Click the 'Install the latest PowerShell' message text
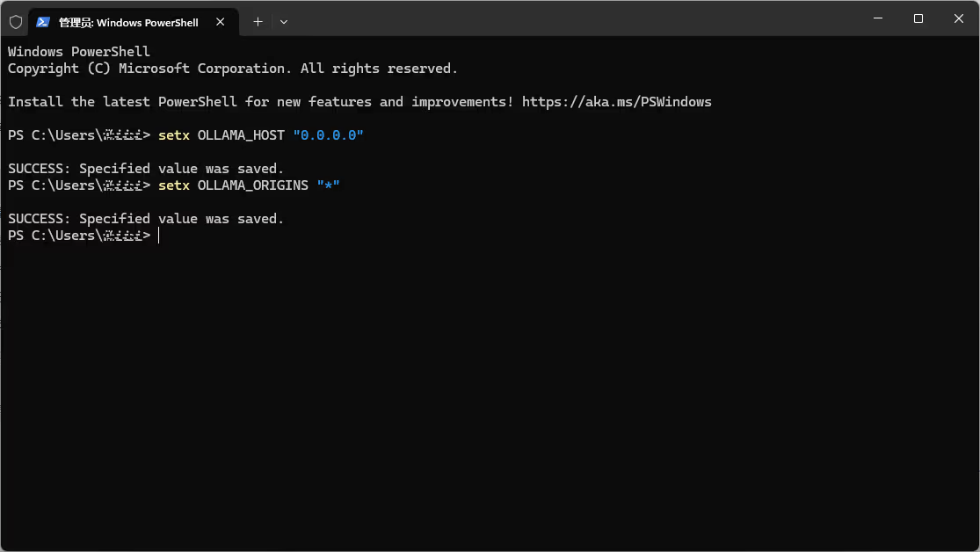 coord(261,102)
